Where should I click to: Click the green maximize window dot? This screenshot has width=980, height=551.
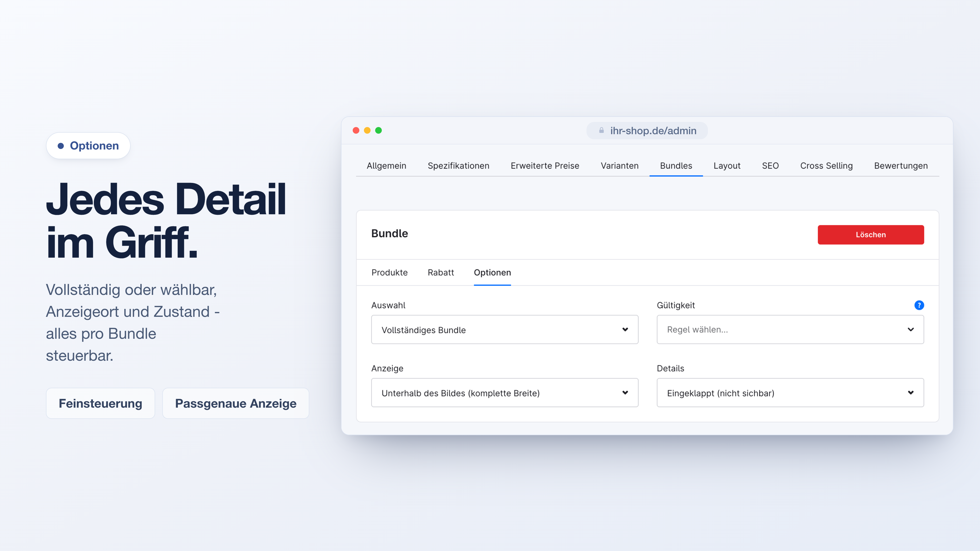click(378, 130)
